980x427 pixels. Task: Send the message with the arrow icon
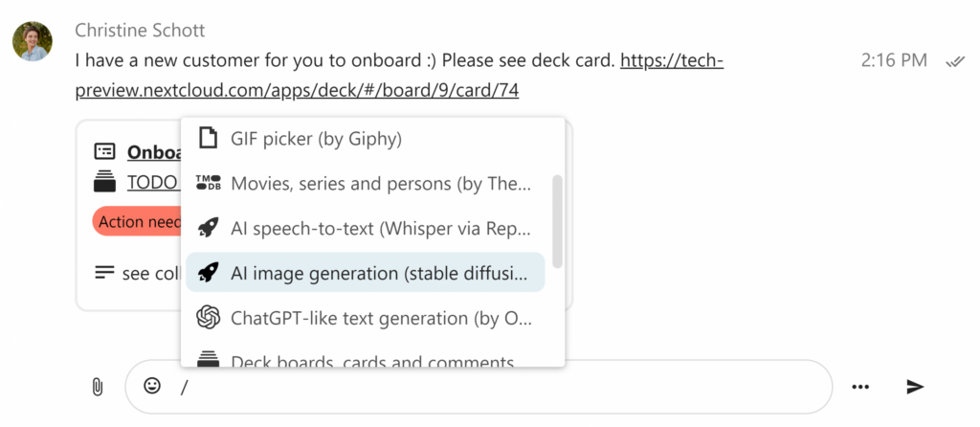915,387
